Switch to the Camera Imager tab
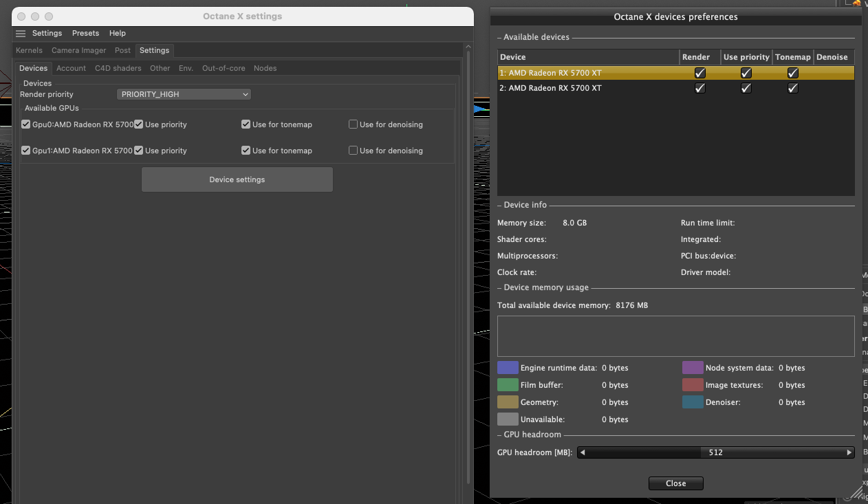 (x=79, y=50)
